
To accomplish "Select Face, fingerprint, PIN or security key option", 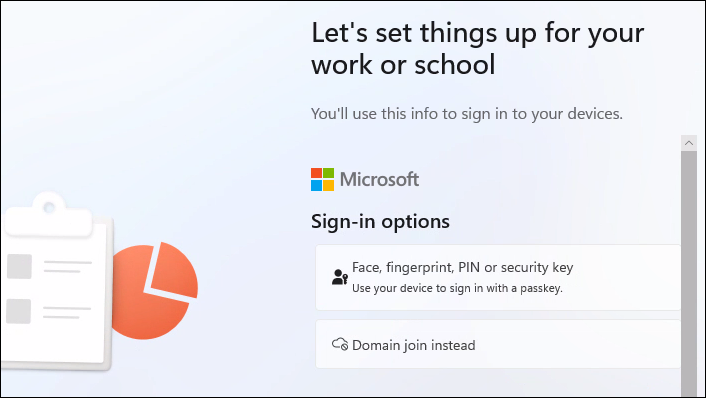I will [498, 277].
